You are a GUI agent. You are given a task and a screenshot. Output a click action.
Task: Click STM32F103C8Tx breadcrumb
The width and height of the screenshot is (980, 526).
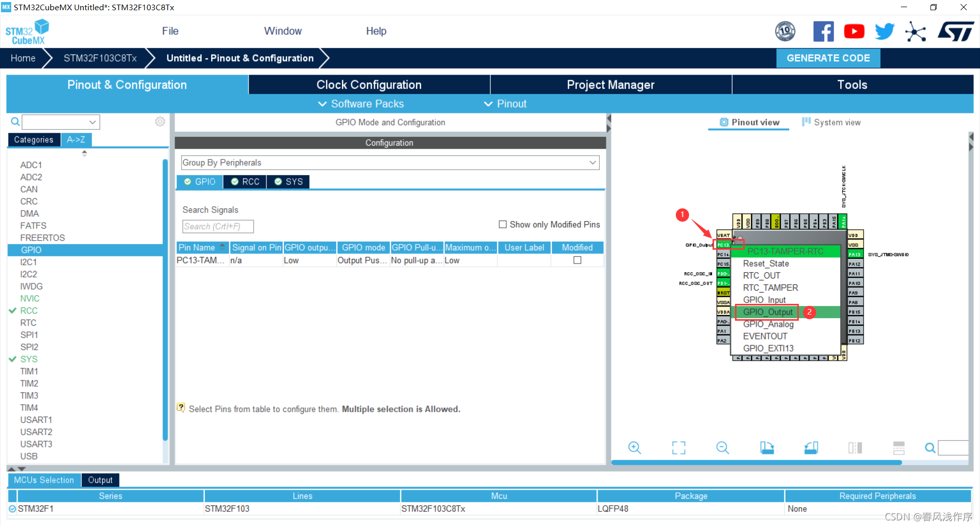(x=100, y=58)
